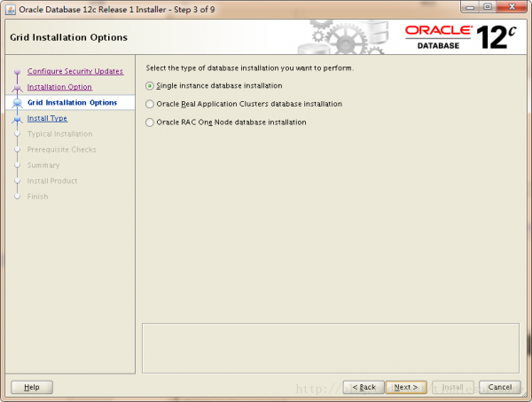Go to the Installation Option step

[59, 87]
